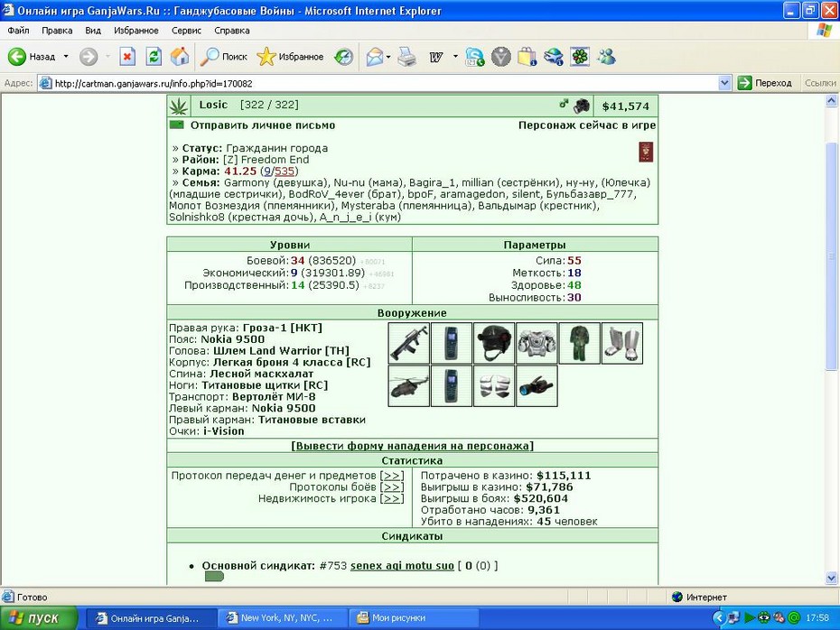This screenshot has height=630, width=840.
Task: Click the forest camouflage suit icon
Action: point(579,343)
